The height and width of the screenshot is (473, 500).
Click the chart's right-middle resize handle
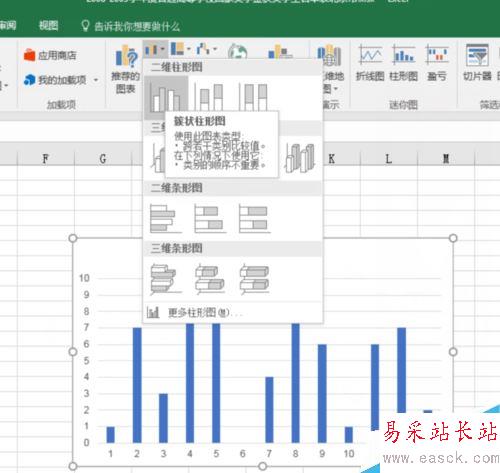[453, 352]
